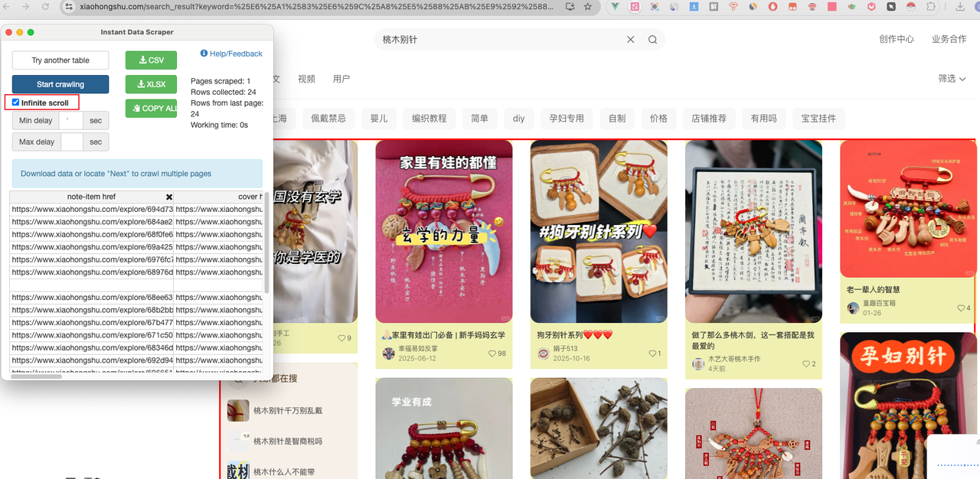Select the 编织教程 filter tag
This screenshot has height=479, width=980.
429,119
